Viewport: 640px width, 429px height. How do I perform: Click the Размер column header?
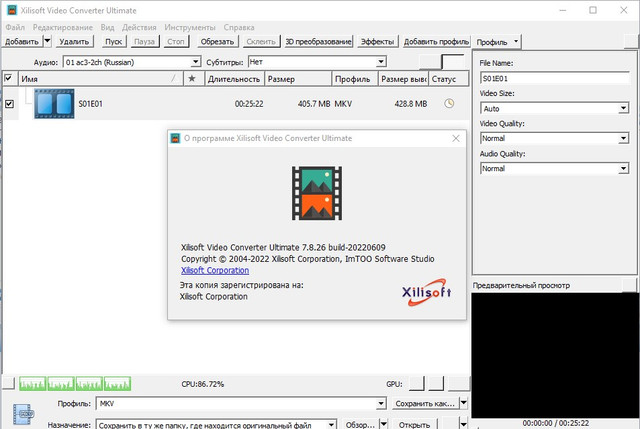(x=298, y=78)
